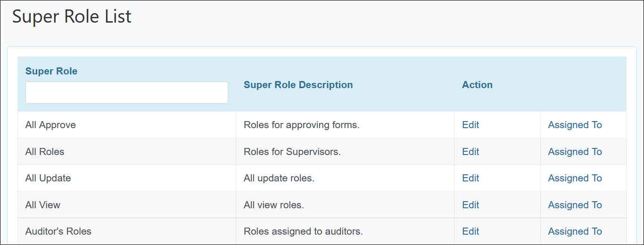Open Assigned To for All Roles
644x245 pixels.
(x=575, y=152)
